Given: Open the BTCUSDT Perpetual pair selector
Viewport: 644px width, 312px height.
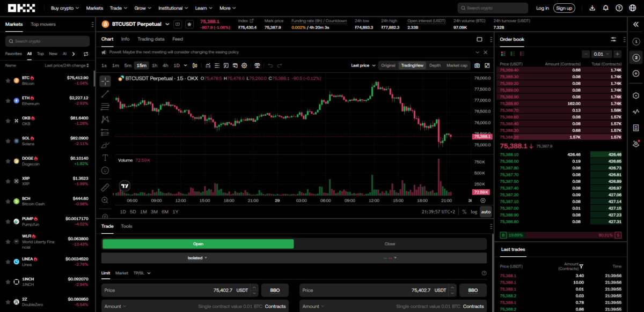Looking at the screenshot, I should click(x=140, y=24).
